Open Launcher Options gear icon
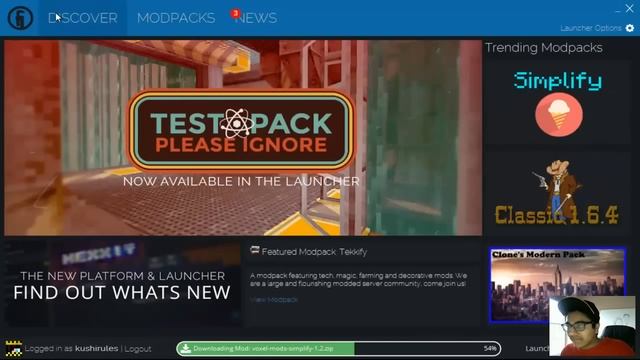 click(630, 28)
